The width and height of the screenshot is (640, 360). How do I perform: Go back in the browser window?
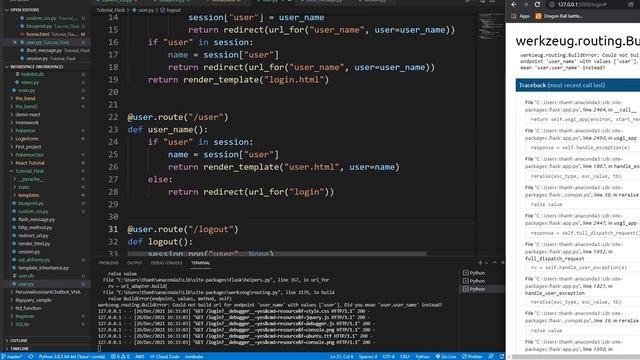coord(514,4)
